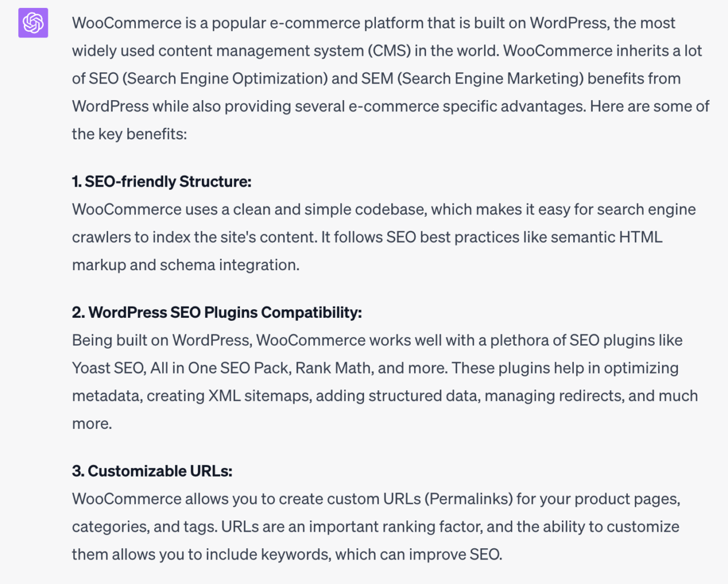Click the "1. SEO-friendly Structure:" heading
The height and width of the screenshot is (584, 728).
pyautogui.click(x=162, y=181)
